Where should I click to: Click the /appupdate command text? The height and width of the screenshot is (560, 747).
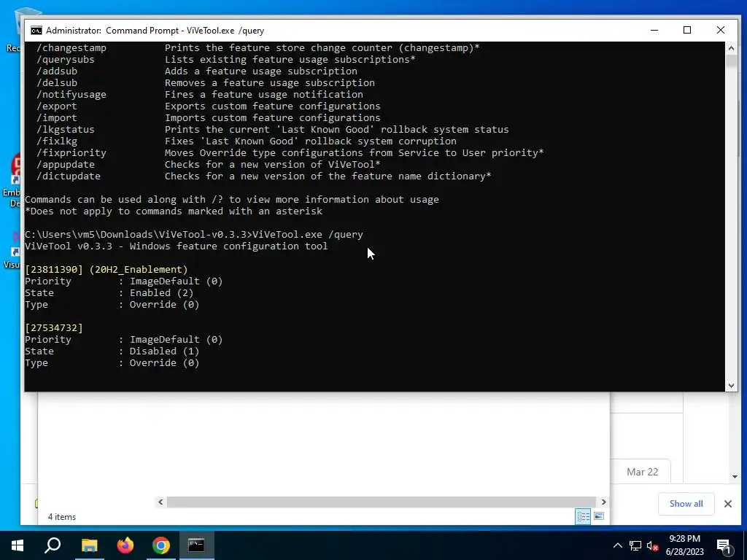66,165
